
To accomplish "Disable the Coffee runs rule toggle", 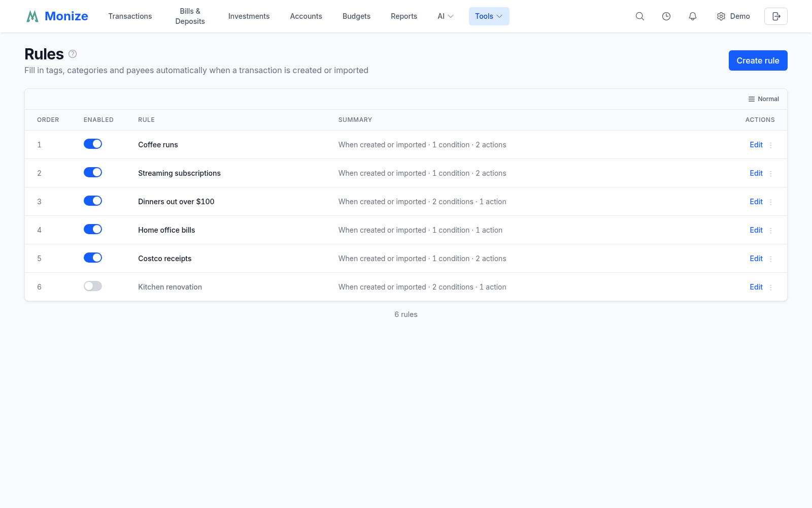I will click(x=93, y=144).
